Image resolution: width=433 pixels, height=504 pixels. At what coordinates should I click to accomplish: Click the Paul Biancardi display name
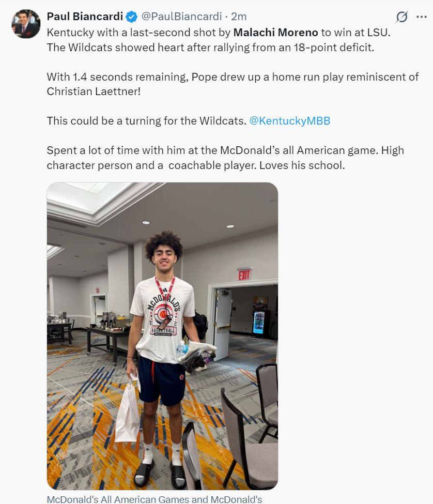[x=85, y=17]
